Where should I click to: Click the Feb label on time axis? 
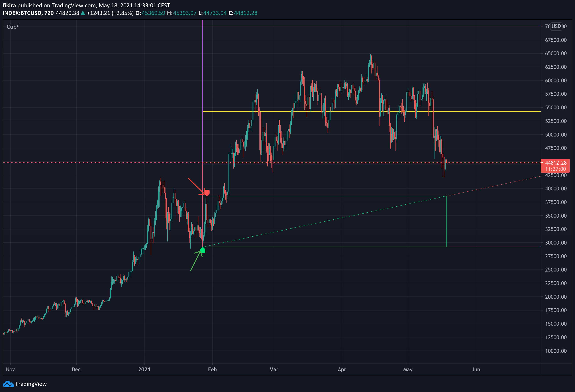click(x=212, y=370)
